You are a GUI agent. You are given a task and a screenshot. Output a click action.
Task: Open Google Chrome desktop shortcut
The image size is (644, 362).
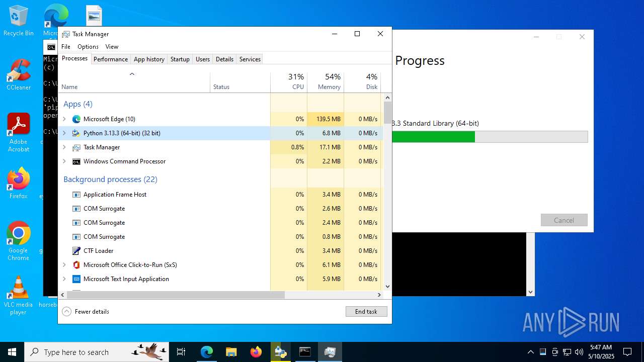pyautogui.click(x=19, y=241)
